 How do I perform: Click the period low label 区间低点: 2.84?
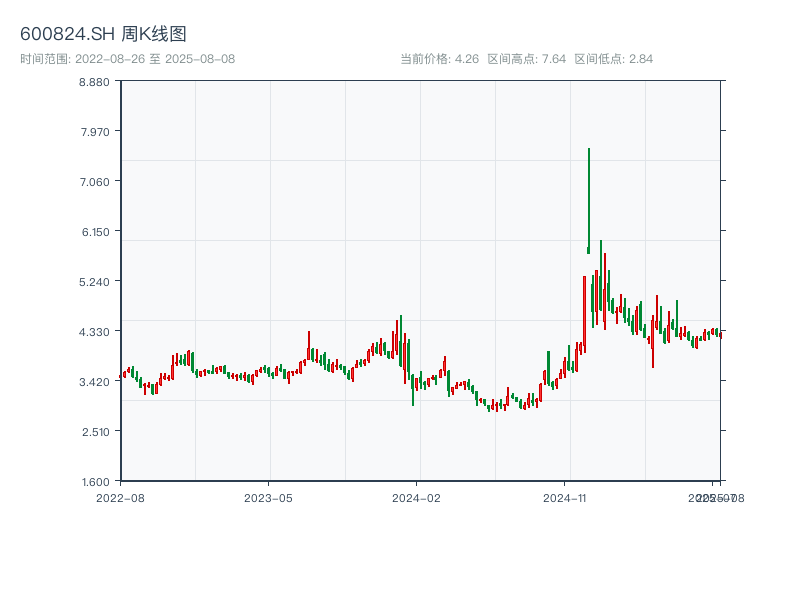pyautogui.click(x=614, y=59)
